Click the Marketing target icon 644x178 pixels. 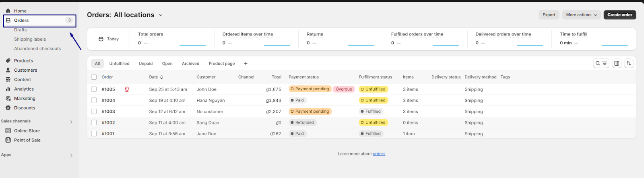[8, 98]
